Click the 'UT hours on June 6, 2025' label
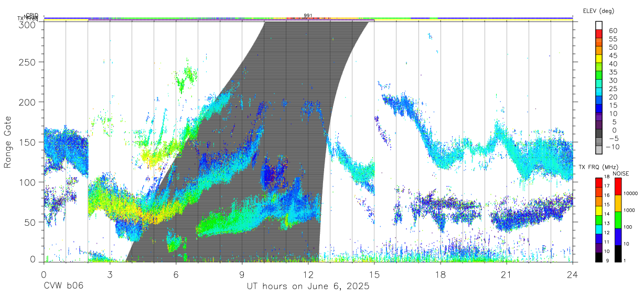The width and height of the screenshot is (644, 297). pos(308,287)
